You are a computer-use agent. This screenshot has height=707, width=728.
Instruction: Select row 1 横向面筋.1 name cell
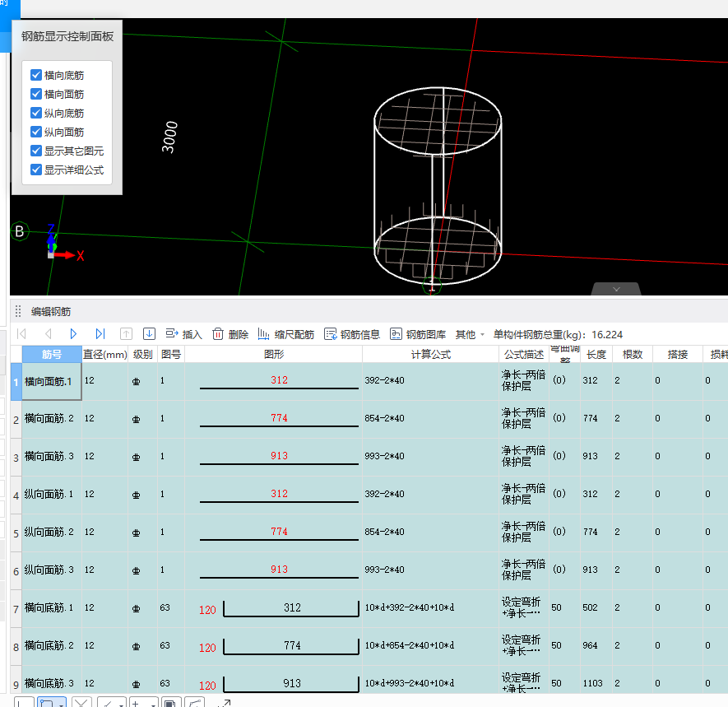pyautogui.click(x=52, y=381)
